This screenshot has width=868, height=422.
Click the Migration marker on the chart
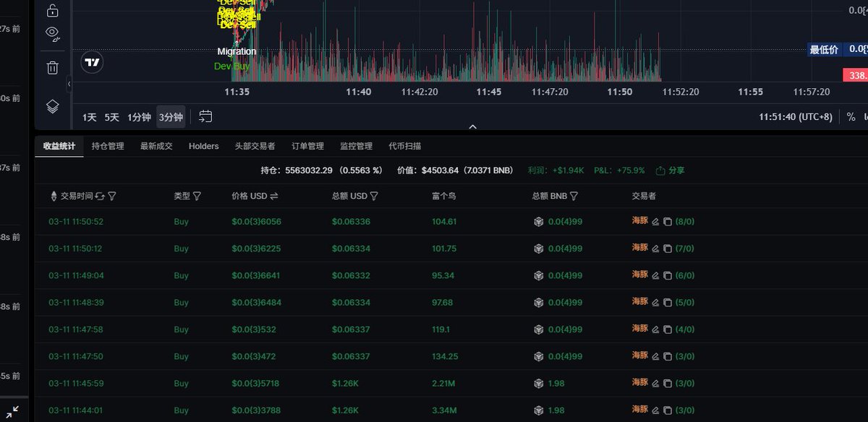click(x=237, y=51)
